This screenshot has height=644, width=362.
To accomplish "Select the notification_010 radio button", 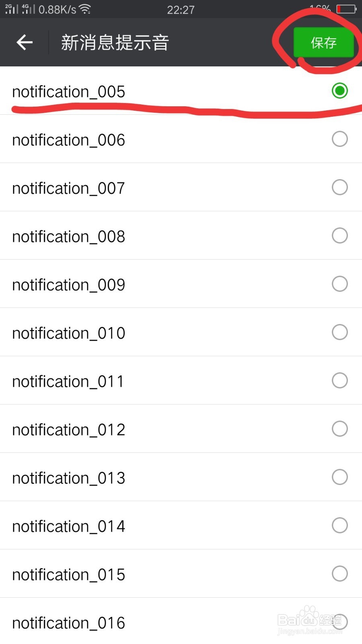I will [x=340, y=332].
